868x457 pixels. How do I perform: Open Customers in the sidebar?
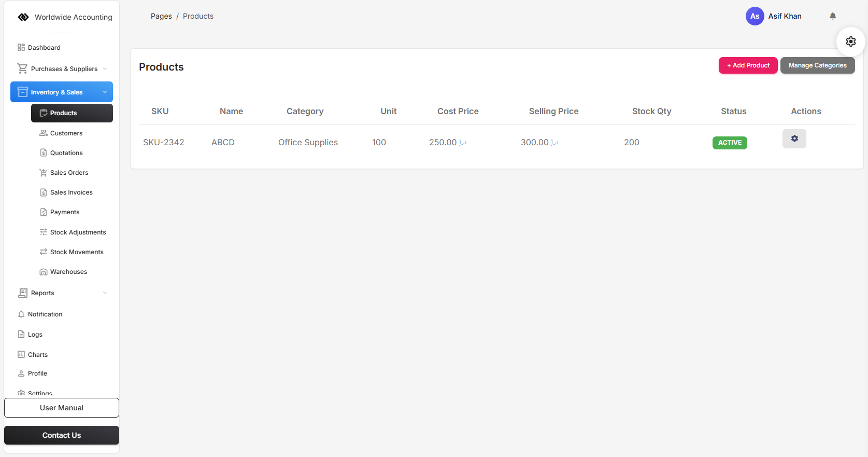click(x=66, y=133)
